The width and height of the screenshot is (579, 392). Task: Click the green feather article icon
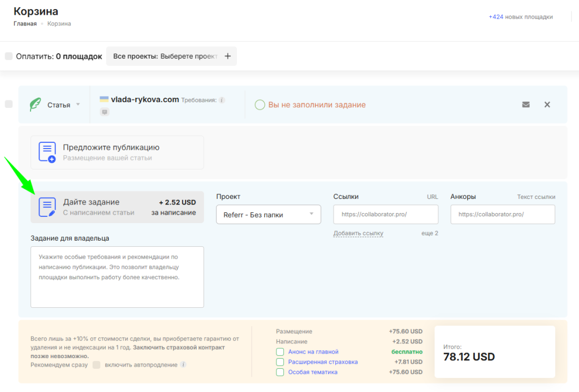click(x=36, y=104)
